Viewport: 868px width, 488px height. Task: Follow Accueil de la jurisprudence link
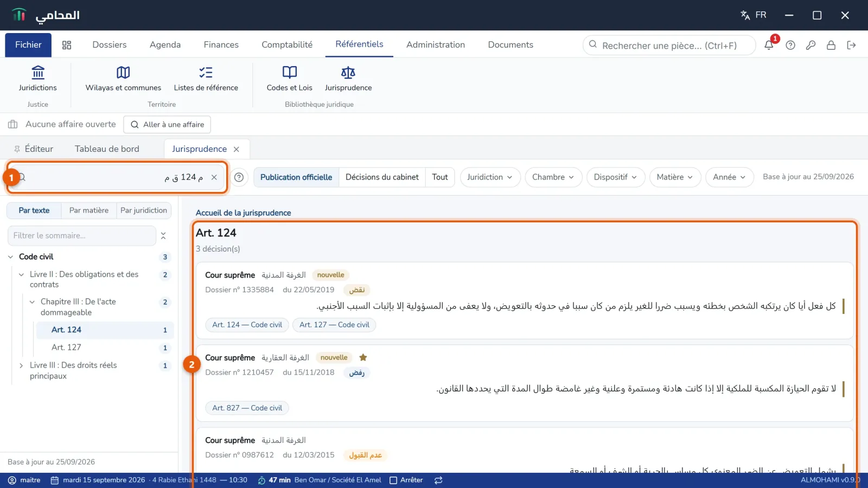pos(243,213)
